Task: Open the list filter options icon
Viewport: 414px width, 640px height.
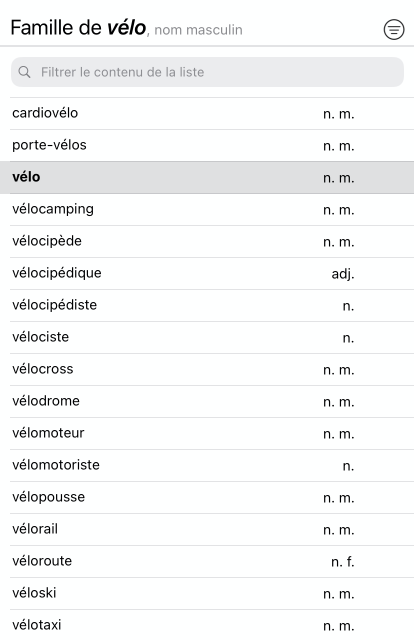Action: pyautogui.click(x=394, y=29)
